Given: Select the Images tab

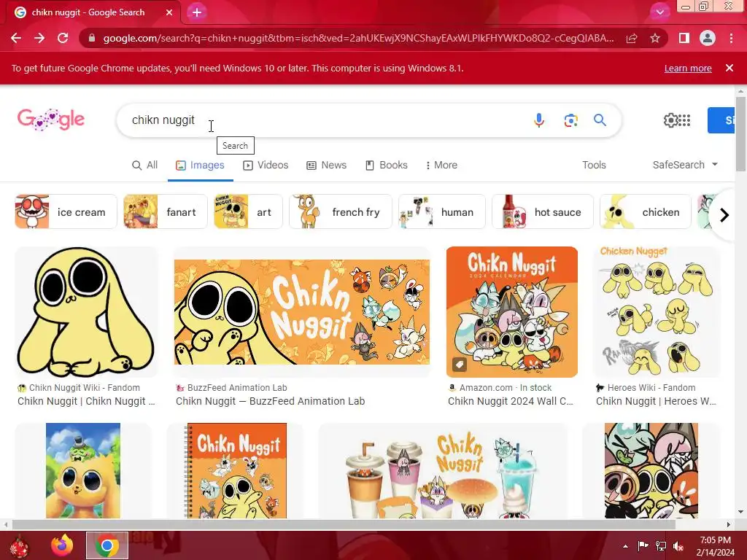Looking at the screenshot, I should click(200, 166).
